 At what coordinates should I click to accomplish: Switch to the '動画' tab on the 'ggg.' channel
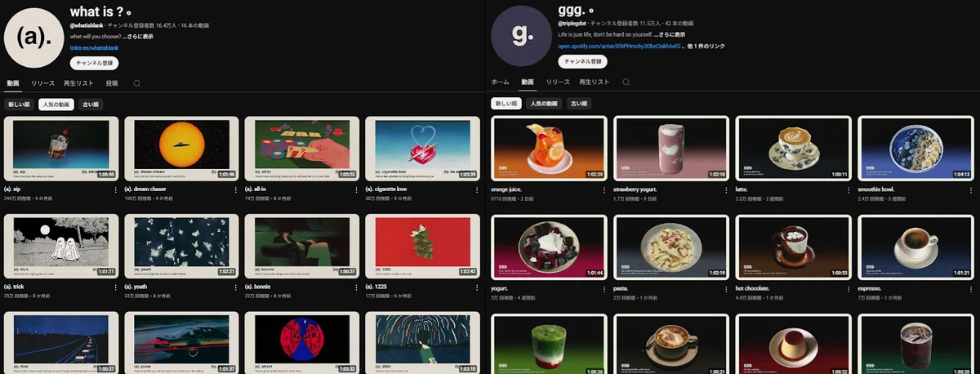point(528,82)
